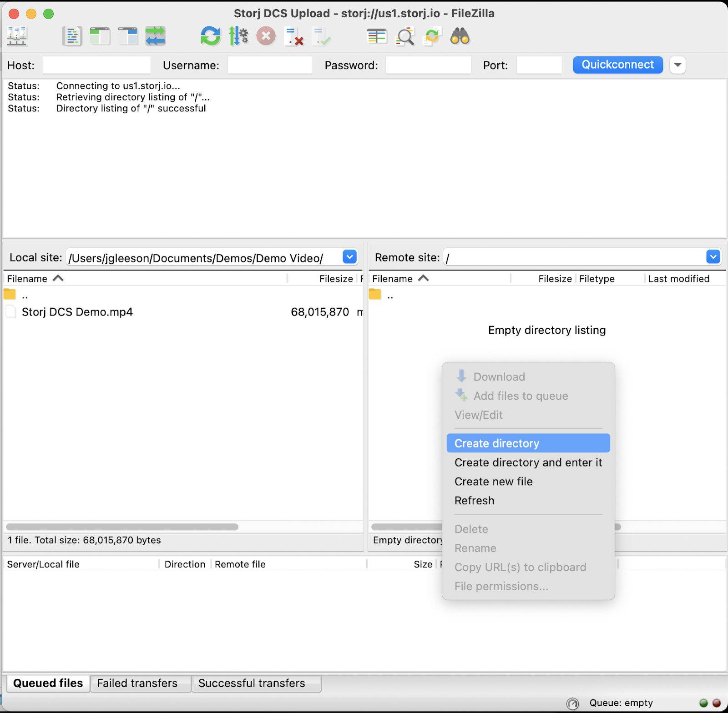Click the "Connecting to us1.storj.io..." log line
728x713 pixels.
tap(118, 86)
